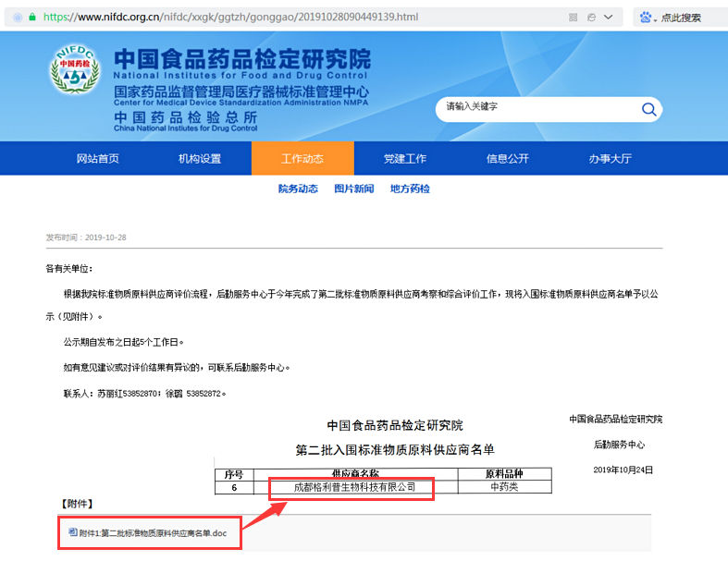Click the page copy icon in address bar
Viewport: 728px width, 561px height.
pos(588,17)
